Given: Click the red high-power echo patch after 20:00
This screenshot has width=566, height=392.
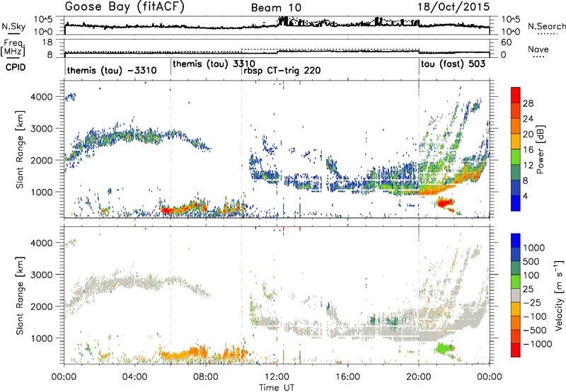Looking at the screenshot, I should coord(444,202).
